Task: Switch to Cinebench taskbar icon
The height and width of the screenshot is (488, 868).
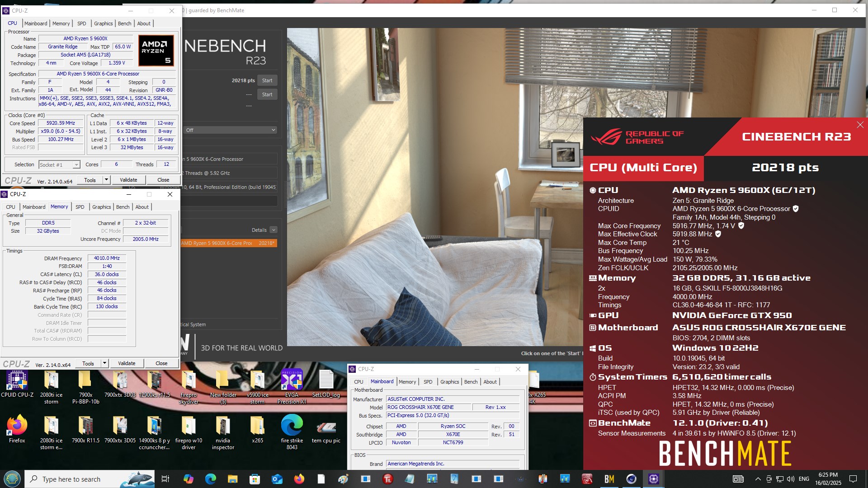Action: tap(632, 479)
